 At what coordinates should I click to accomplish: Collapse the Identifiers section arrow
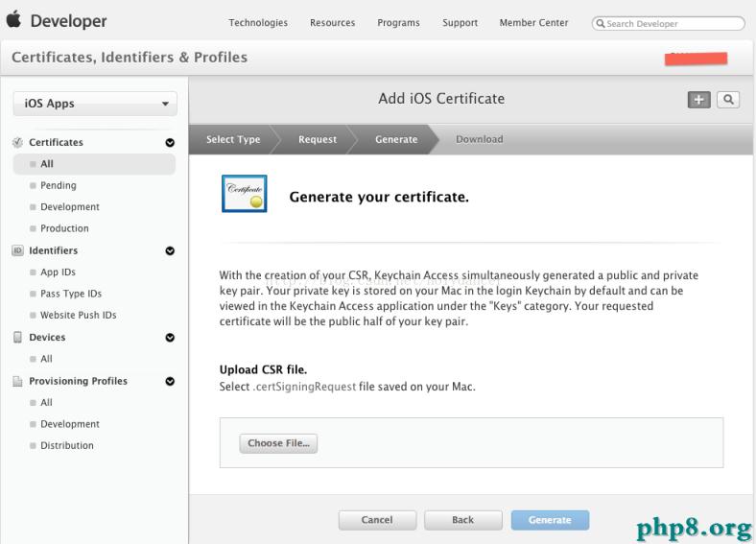[170, 250]
